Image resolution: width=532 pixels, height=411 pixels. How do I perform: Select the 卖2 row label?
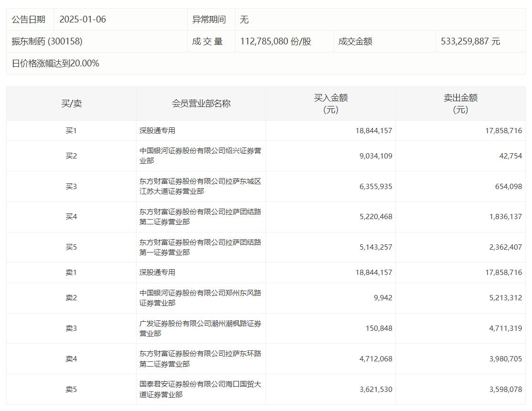[71, 298]
